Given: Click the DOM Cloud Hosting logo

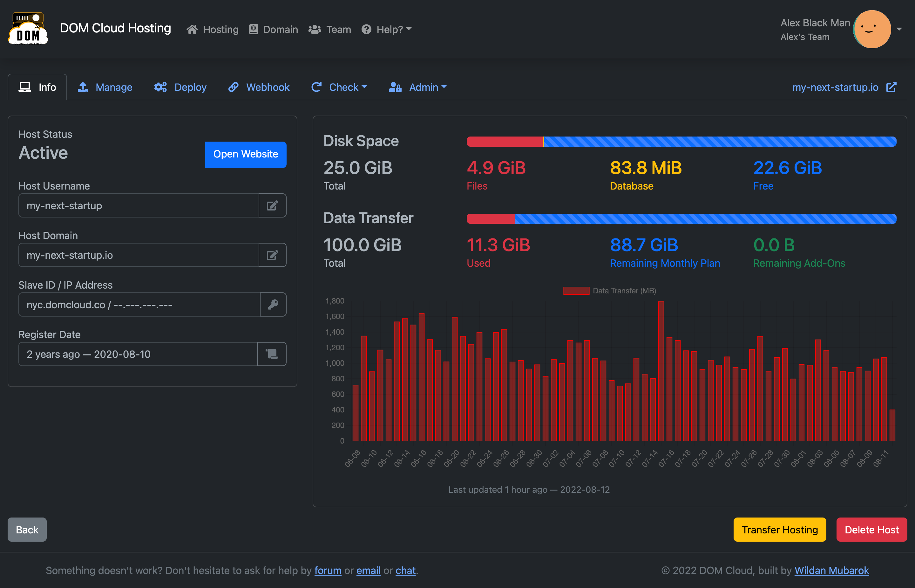Looking at the screenshot, I should coord(28,29).
